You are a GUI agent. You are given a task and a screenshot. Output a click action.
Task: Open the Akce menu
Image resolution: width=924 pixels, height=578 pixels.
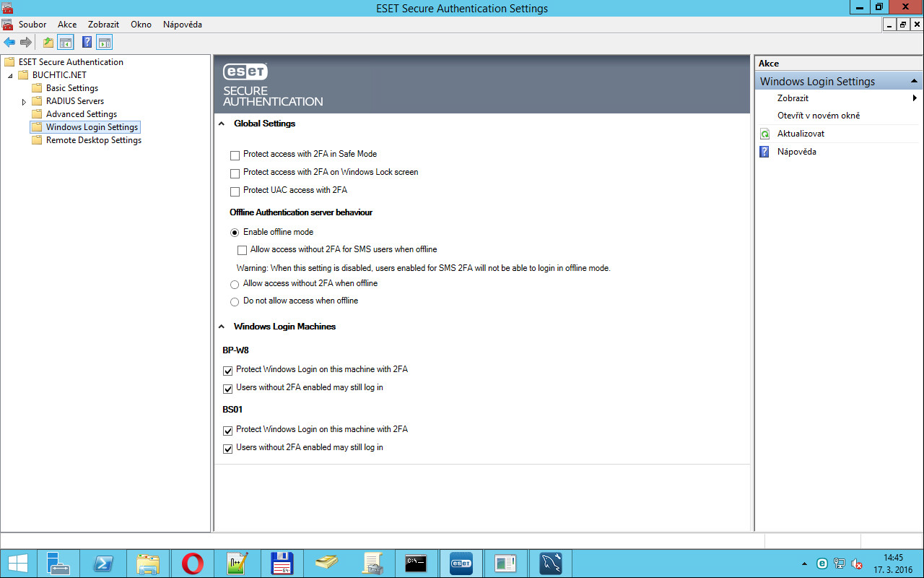pyautogui.click(x=67, y=25)
